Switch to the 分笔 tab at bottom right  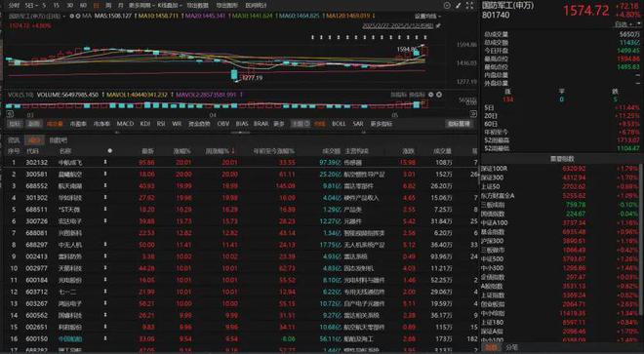pyautogui.click(x=511, y=347)
